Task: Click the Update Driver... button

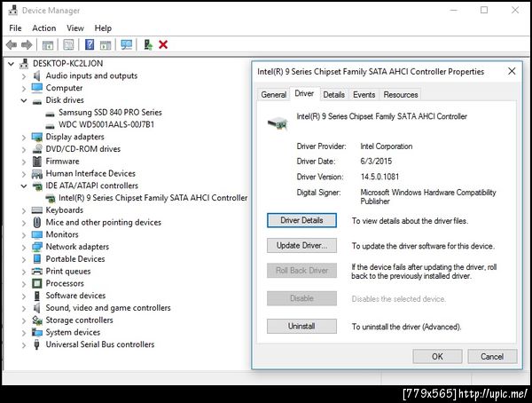Action: [x=301, y=245]
